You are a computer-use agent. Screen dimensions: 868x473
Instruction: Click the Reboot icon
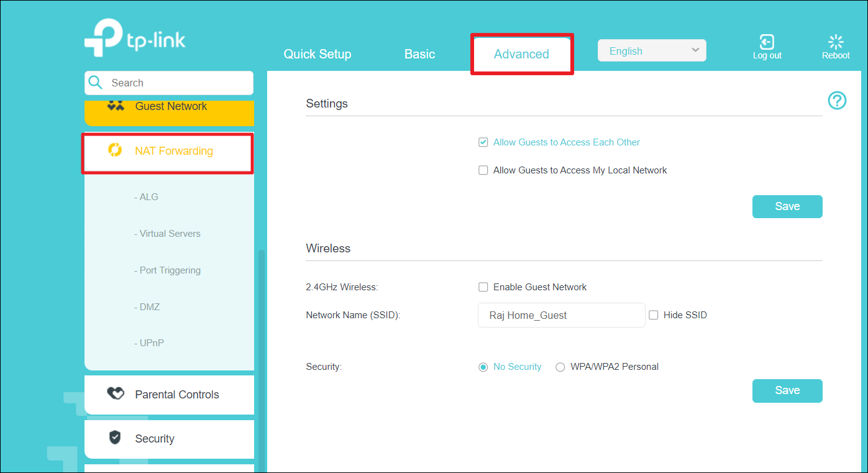836,42
